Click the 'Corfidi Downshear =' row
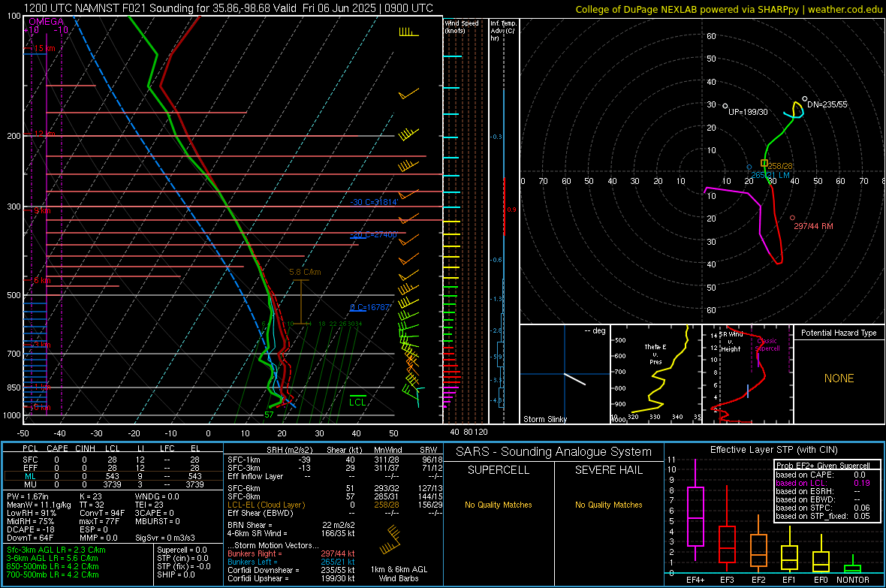Viewport: 886px width, 588px height. pos(291,571)
